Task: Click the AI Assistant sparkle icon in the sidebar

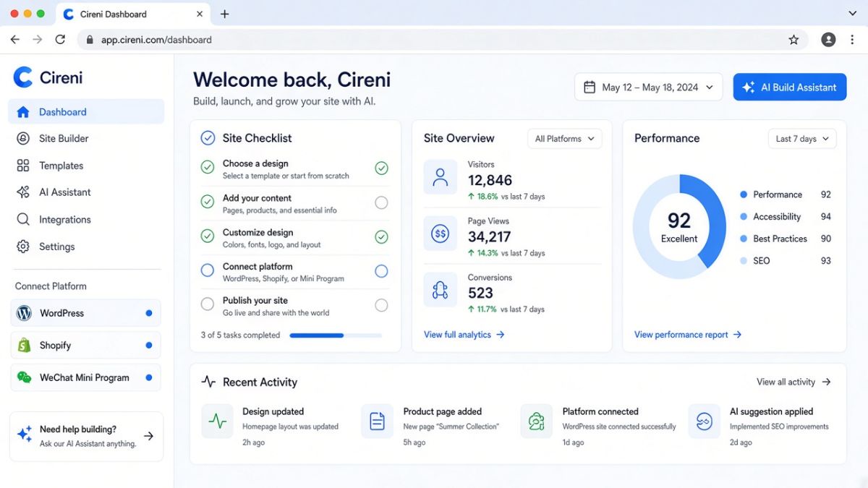Action: 23,192
